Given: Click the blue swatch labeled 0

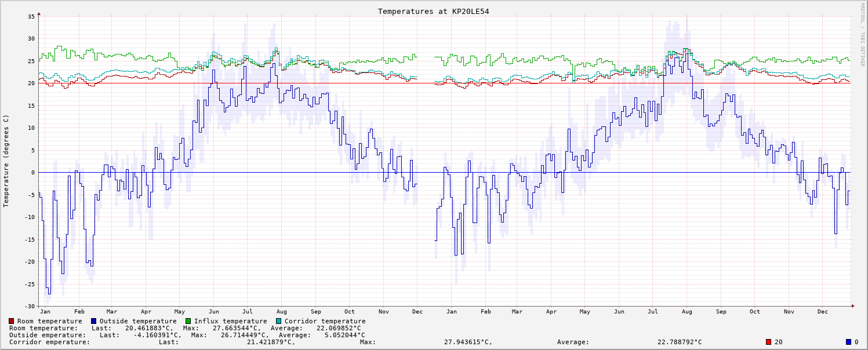Looking at the screenshot, I should pos(848,342).
